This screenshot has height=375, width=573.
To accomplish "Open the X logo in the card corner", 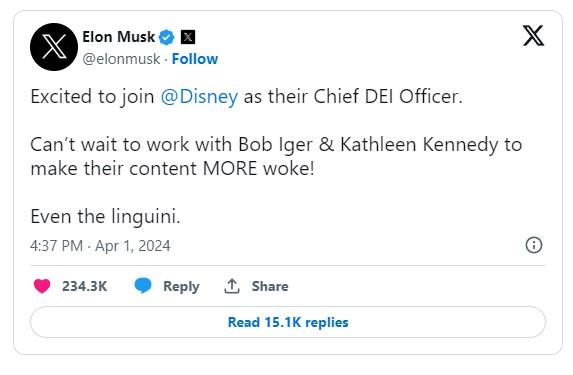I will click(x=534, y=35).
